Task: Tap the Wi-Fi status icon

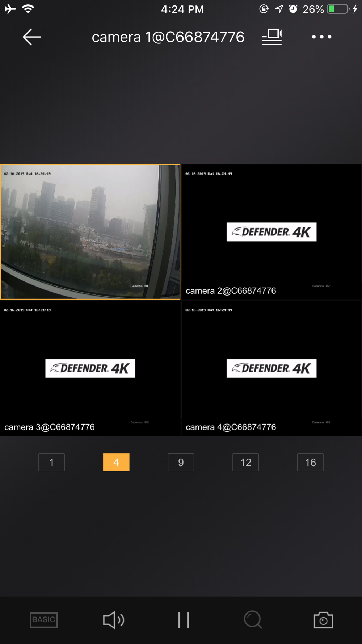Action: point(28,9)
